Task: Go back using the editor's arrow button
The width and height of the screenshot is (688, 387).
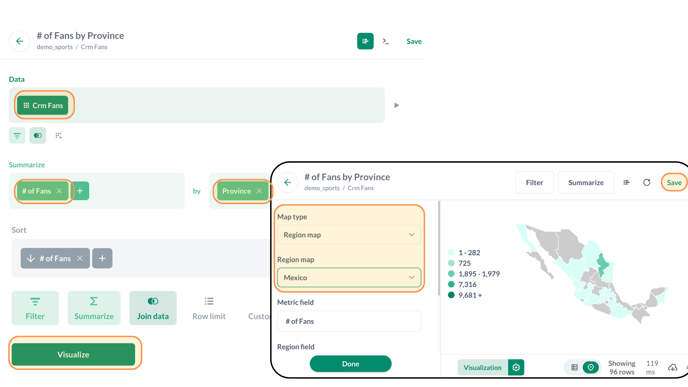Action: (x=20, y=41)
